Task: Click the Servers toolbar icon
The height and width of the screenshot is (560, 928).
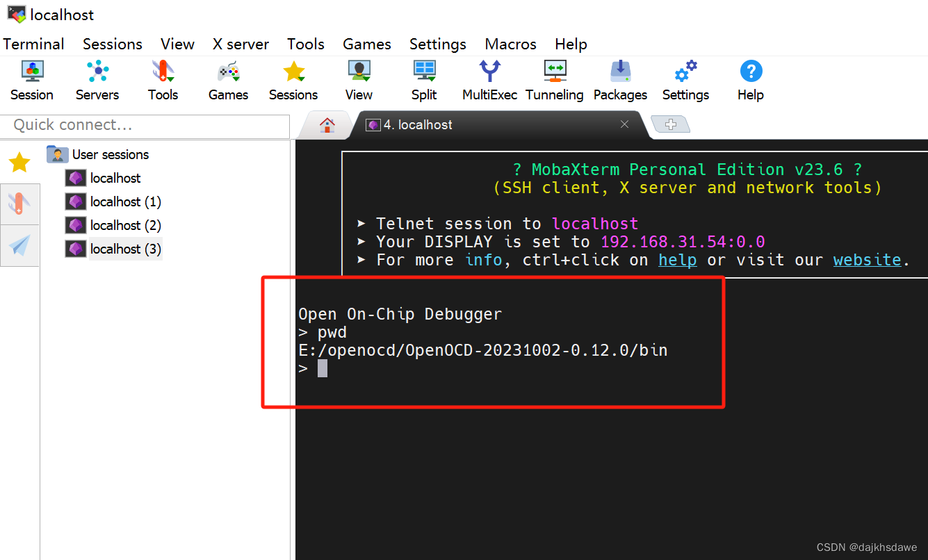Action: tap(97, 80)
